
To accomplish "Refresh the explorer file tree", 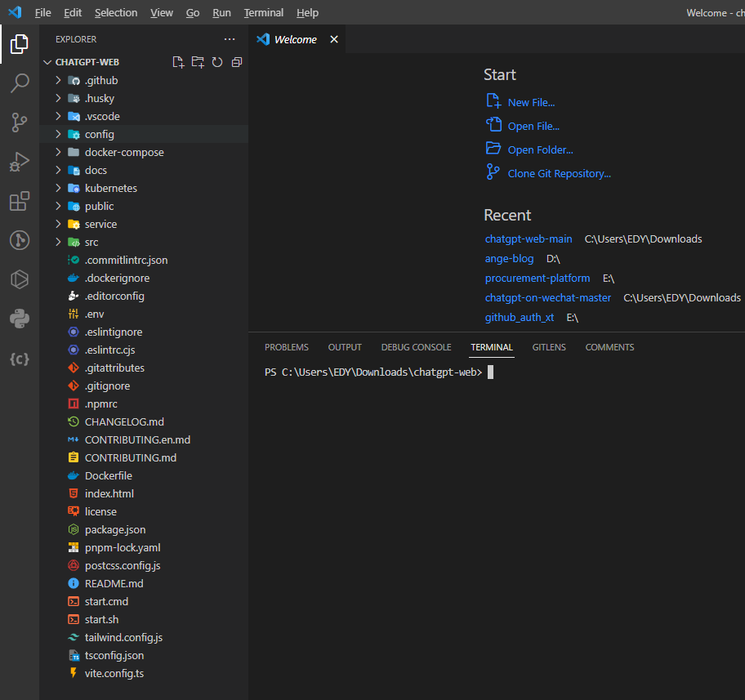I will 217,62.
